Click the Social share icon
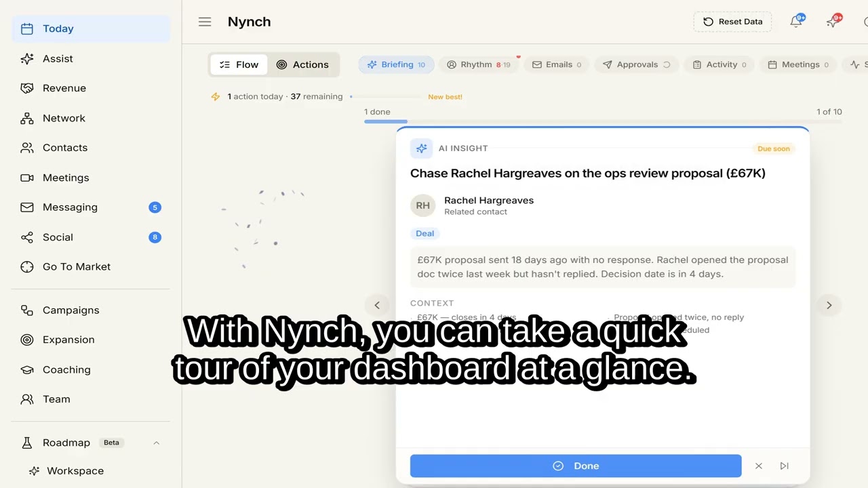 (27, 237)
